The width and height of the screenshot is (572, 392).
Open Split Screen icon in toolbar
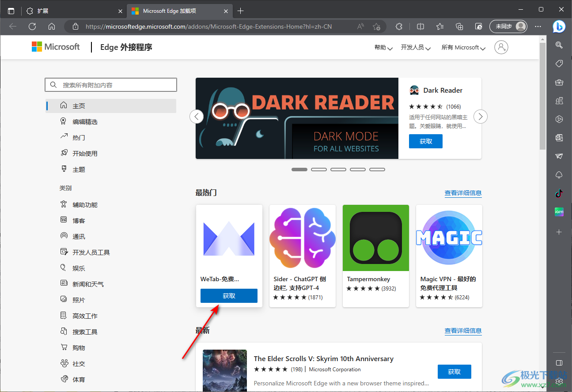coord(420,26)
